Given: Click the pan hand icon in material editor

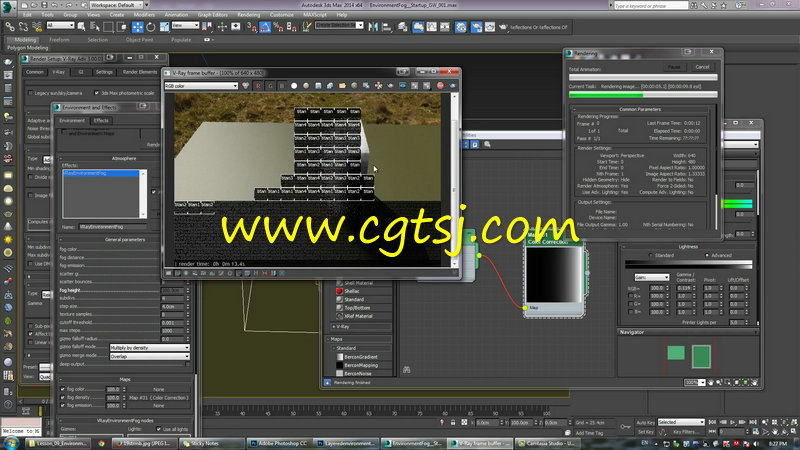Looking at the screenshot, I should click(x=710, y=382).
